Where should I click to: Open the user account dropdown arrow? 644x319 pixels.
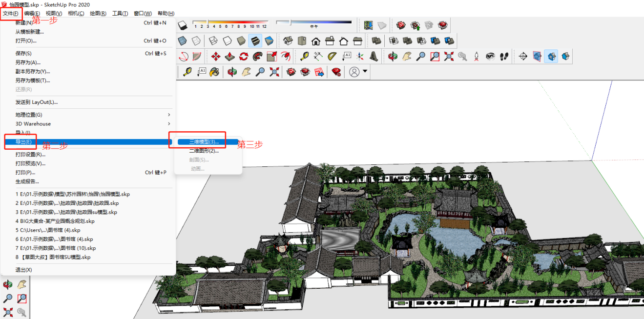365,72
